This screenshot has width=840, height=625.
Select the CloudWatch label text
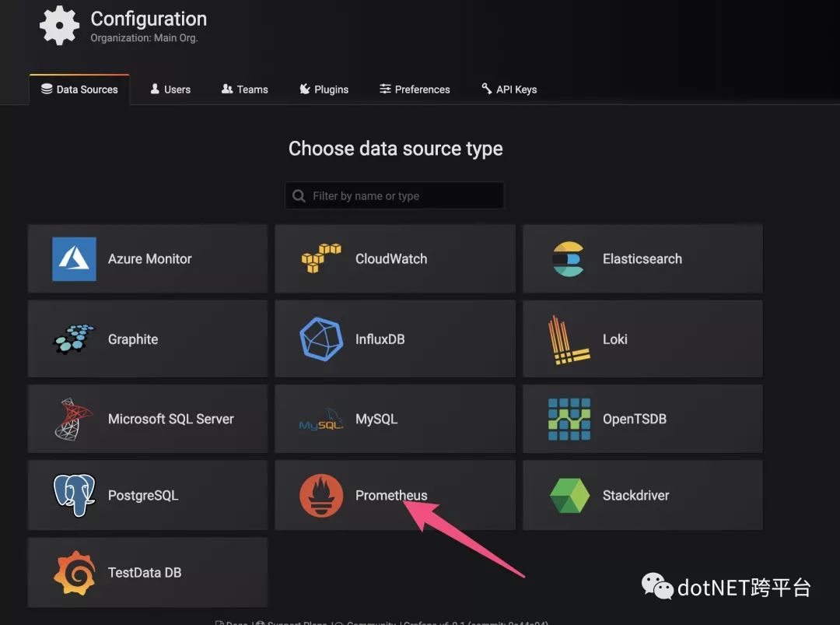click(x=391, y=259)
